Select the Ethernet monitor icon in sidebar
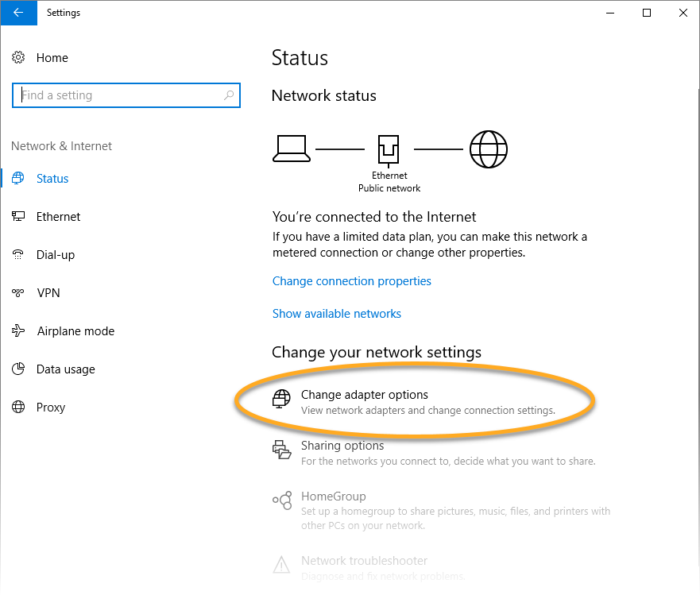This screenshot has height=595, width=700. [18, 217]
